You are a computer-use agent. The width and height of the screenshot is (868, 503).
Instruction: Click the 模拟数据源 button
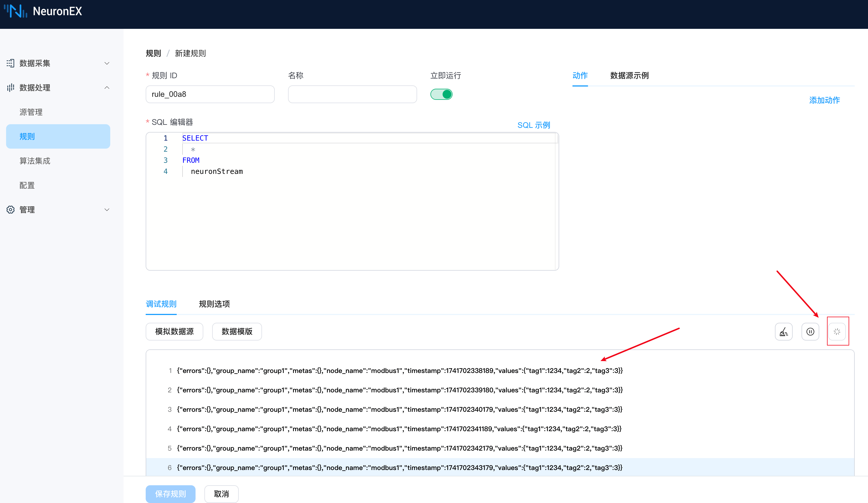174,332
